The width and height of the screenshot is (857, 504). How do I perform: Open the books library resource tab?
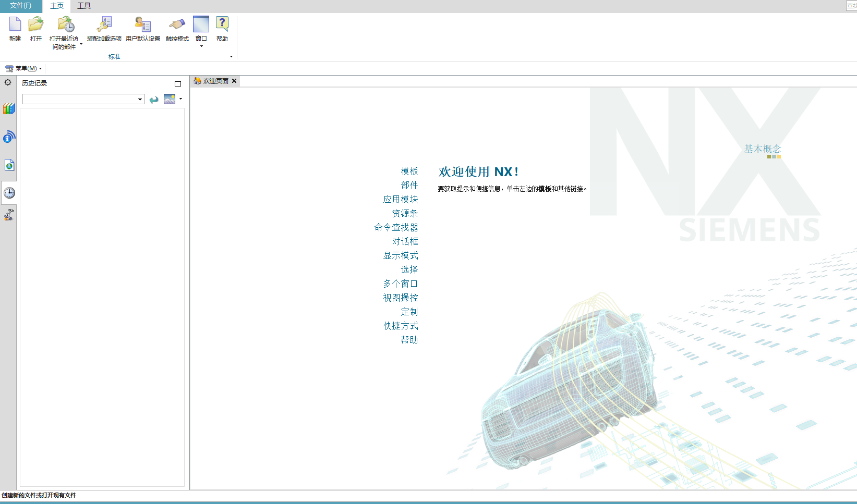point(9,109)
